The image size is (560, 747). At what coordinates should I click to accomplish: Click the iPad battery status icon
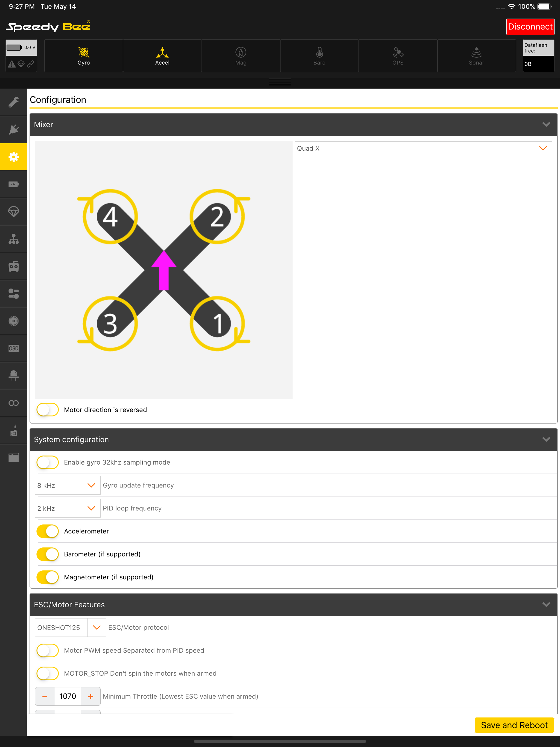pyautogui.click(x=544, y=6)
